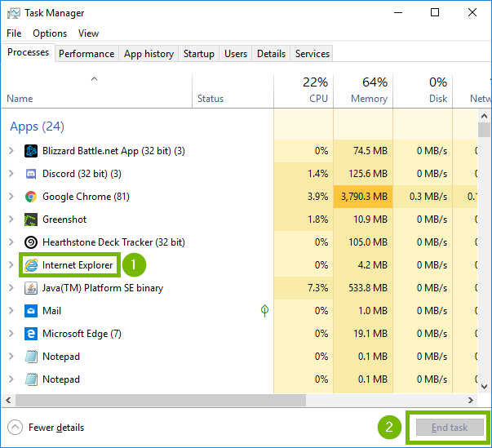Expand the Notepad row above the last
The height and width of the screenshot is (448, 492).
click(x=11, y=356)
